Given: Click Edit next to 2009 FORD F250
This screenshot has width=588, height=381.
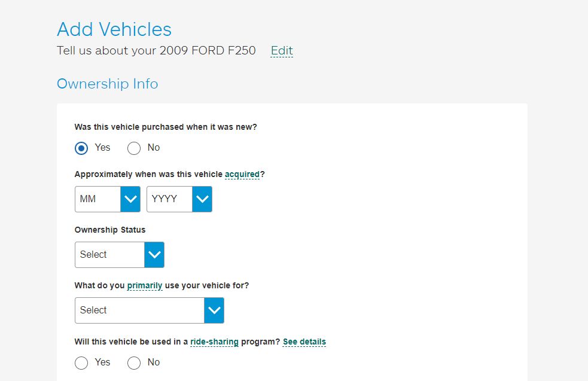Looking at the screenshot, I should (282, 51).
